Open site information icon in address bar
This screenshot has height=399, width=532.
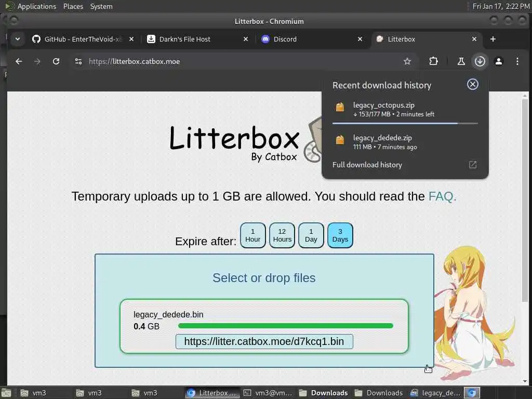click(78, 61)
